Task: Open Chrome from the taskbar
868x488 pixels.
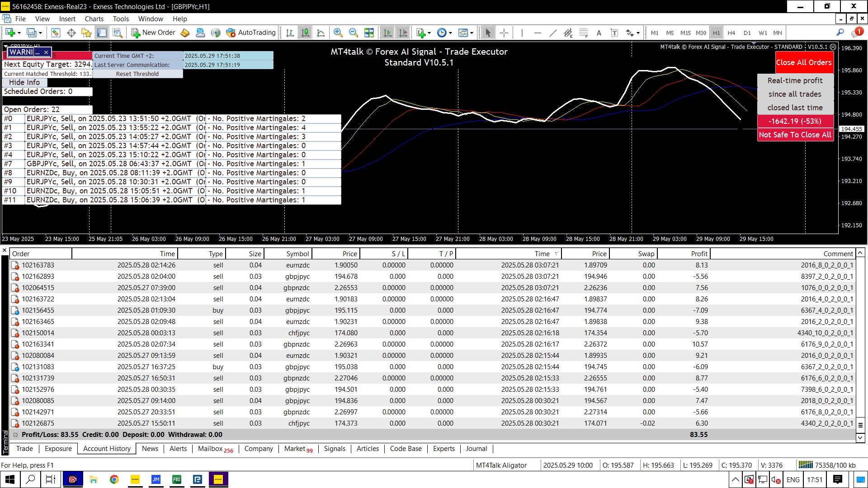Action: click(114, 479)
